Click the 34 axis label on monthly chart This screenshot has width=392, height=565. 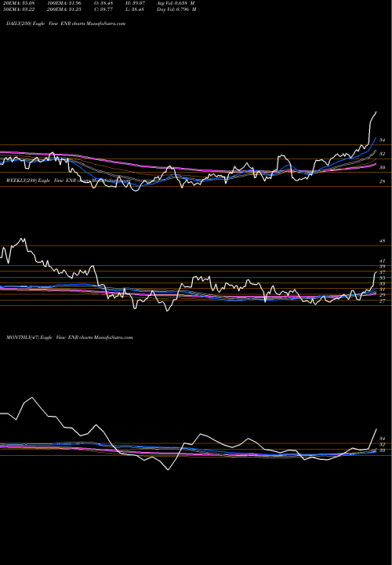383,438
